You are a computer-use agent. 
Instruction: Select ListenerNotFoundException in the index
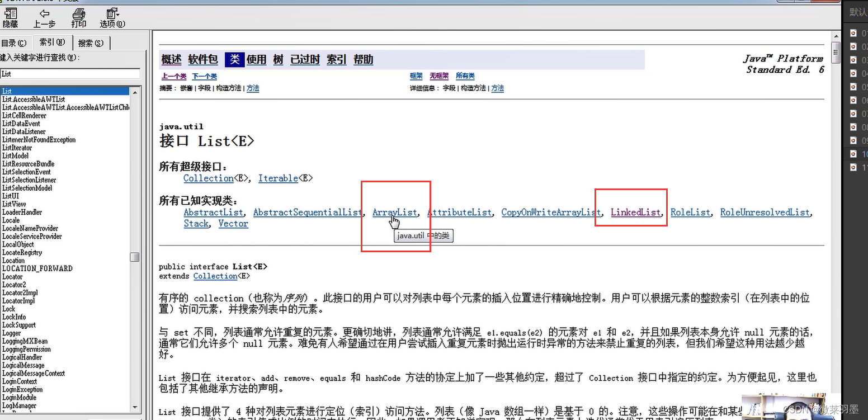[39, 140]
